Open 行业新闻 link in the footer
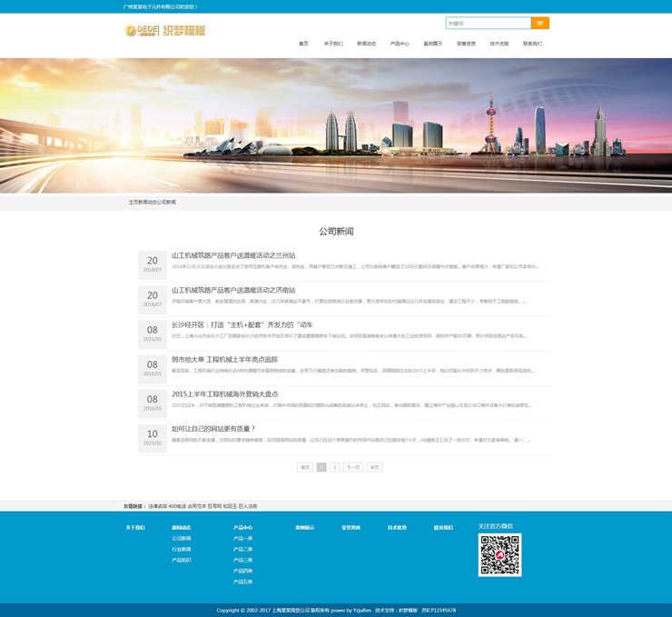Screen dimensions: 672x617 coord(182,549)
